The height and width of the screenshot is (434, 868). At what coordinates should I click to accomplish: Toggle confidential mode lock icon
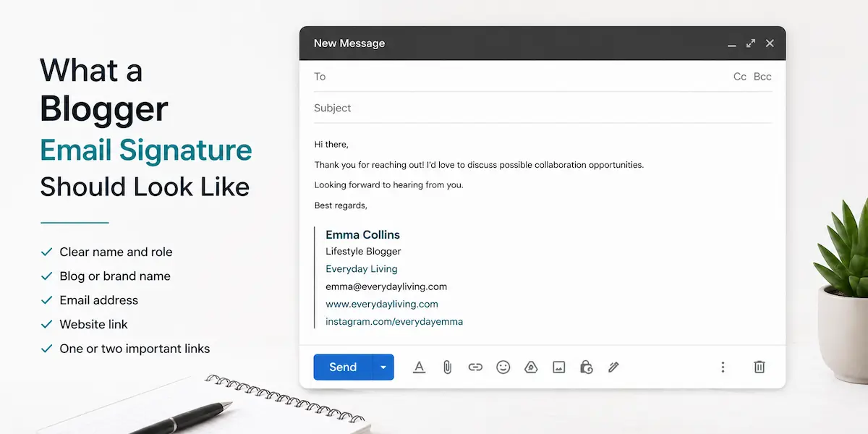pyautogui.click(x=587, y=367)
